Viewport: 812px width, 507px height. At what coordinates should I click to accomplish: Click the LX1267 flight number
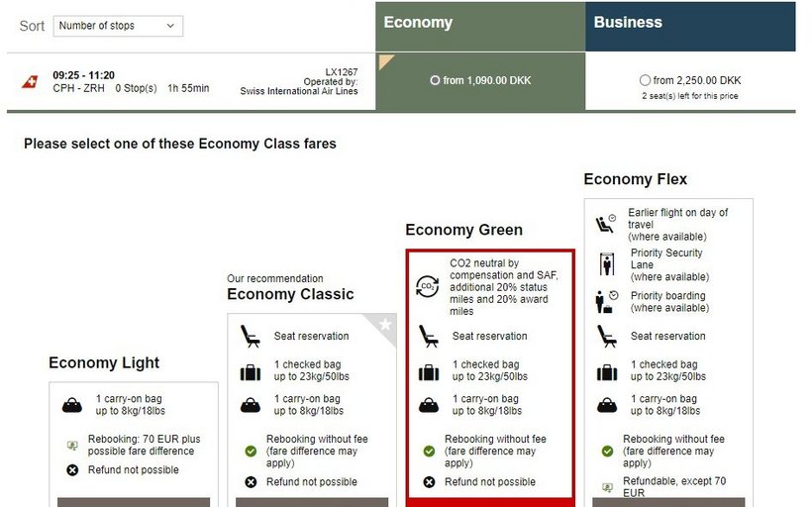click(342, 71)
